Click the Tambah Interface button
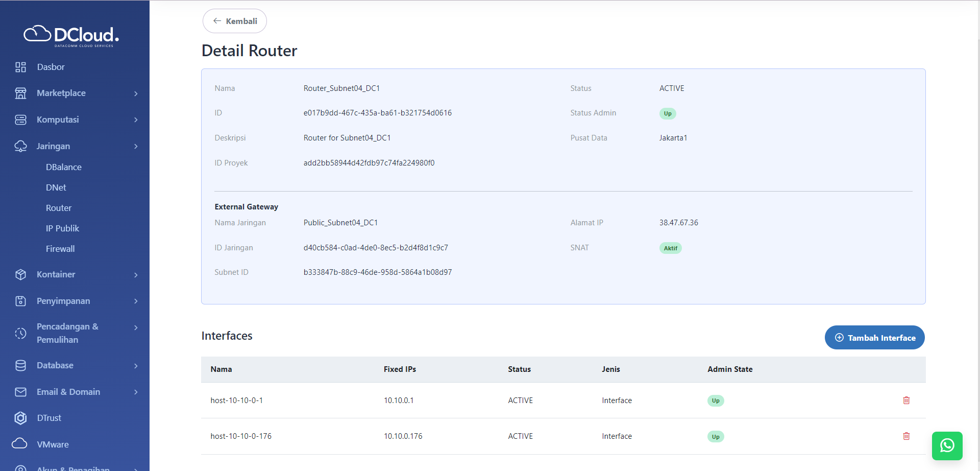Screen dimensions: 980x471 click(874, 337)
